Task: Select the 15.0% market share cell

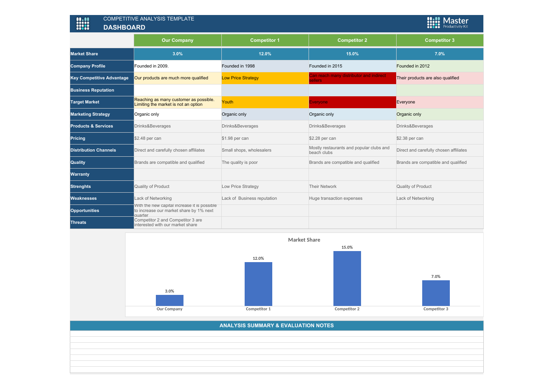Action: (x=352, y=54)
